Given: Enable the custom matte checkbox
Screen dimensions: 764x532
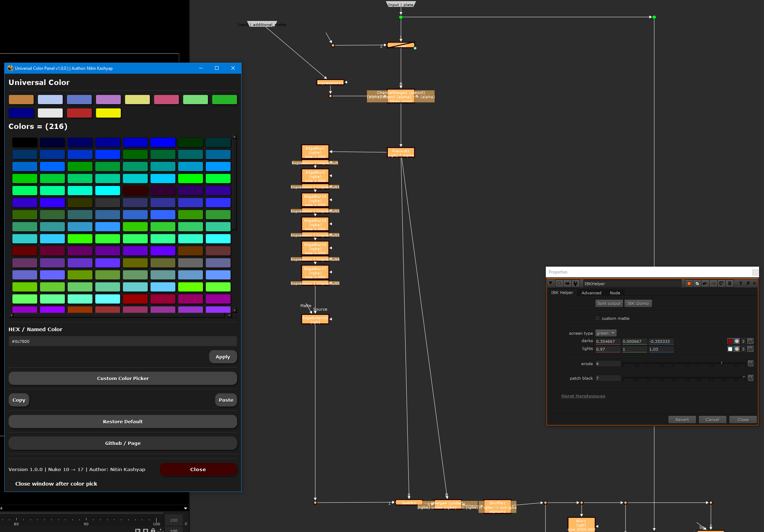Looking at the screenshot, I should click(x=598, y=318).
